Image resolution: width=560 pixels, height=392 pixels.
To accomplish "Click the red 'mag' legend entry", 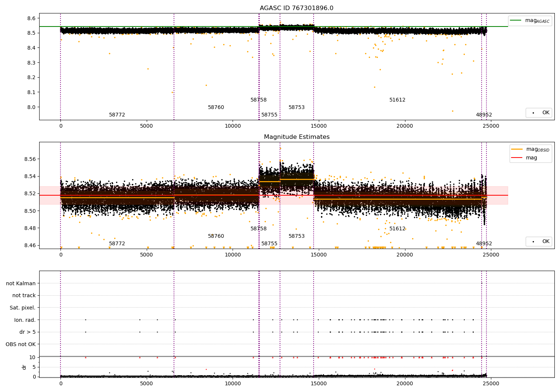I will click(524, 158).
